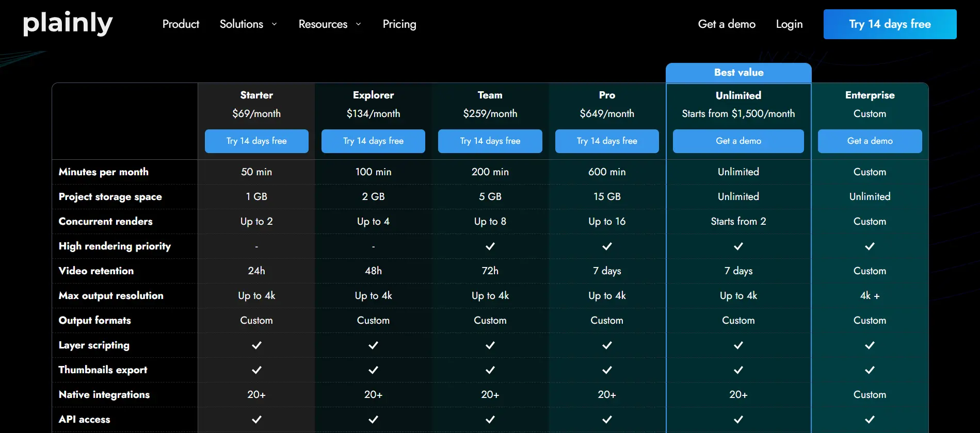Click Starts from $1,500/month price text
Image resolution: width=980 pixels, height=433 pixels.
(x=738, y=113)
